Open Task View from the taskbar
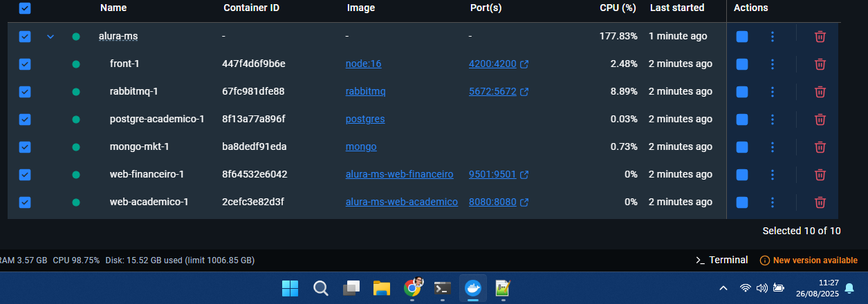 (x=351, y=288)
